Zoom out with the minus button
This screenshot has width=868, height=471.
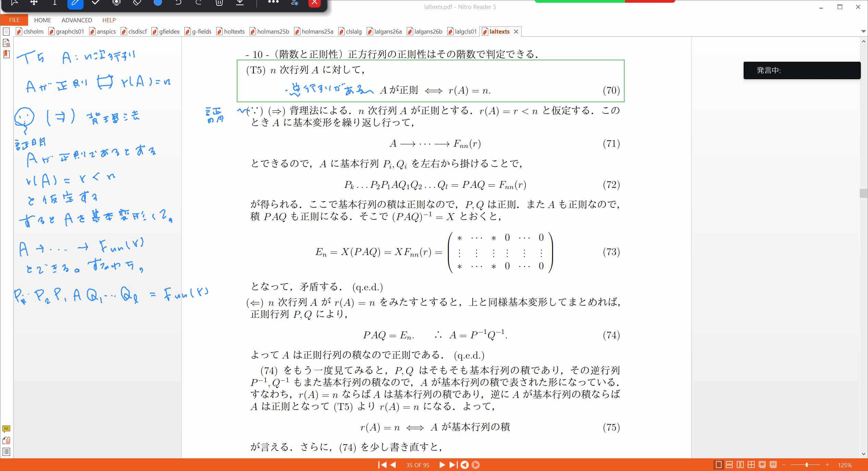click(x=784, y=465)
